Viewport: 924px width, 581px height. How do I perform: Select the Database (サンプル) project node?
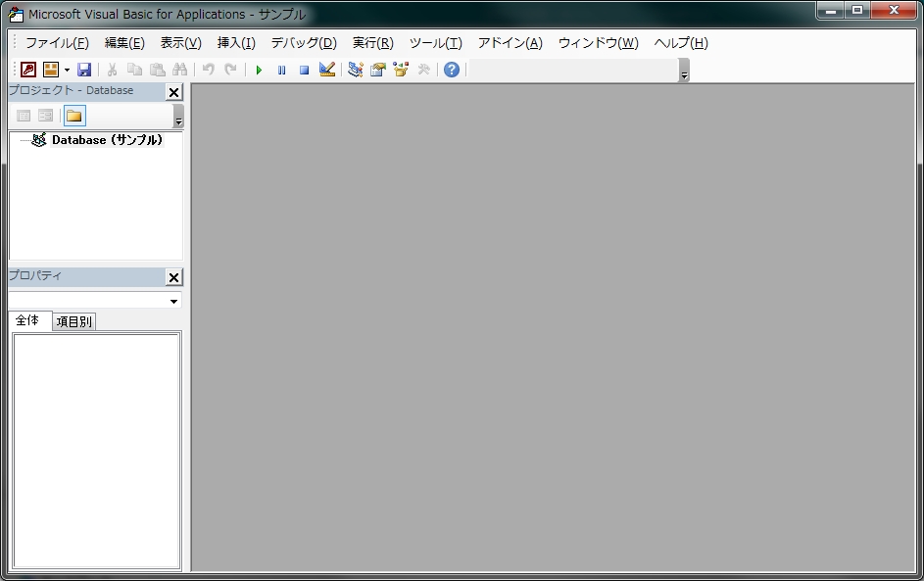tap(107, 140)
